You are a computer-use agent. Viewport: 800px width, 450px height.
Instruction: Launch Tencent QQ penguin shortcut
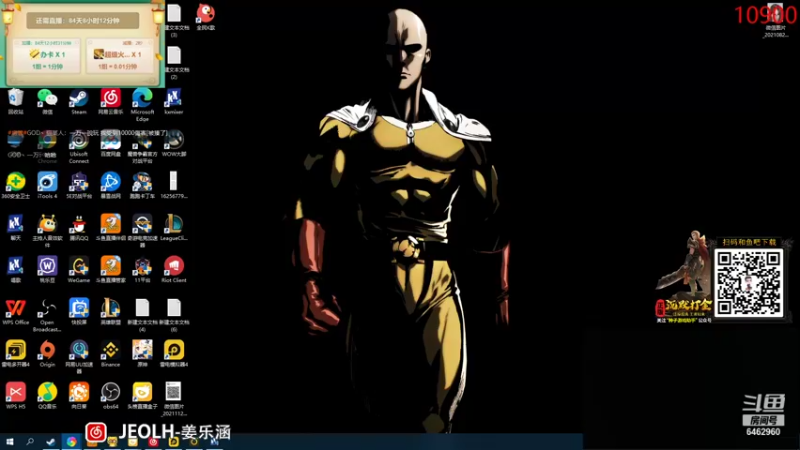(x=79, y=227)
